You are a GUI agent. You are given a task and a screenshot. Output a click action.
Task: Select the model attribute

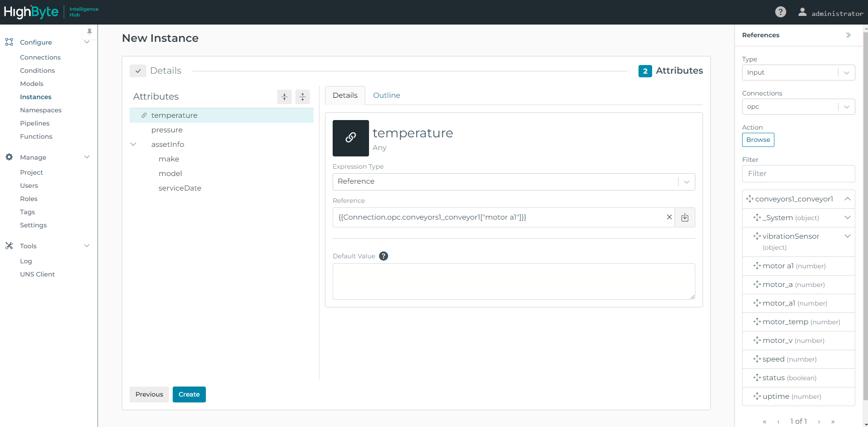[170, 173]
